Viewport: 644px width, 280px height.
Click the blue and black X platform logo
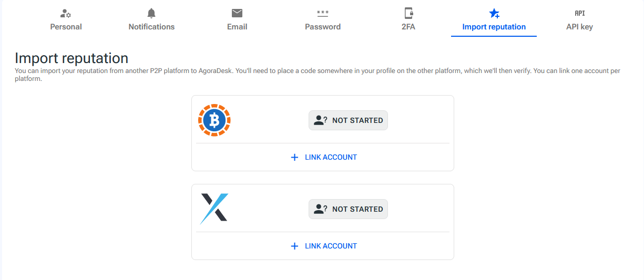point(214,209)
